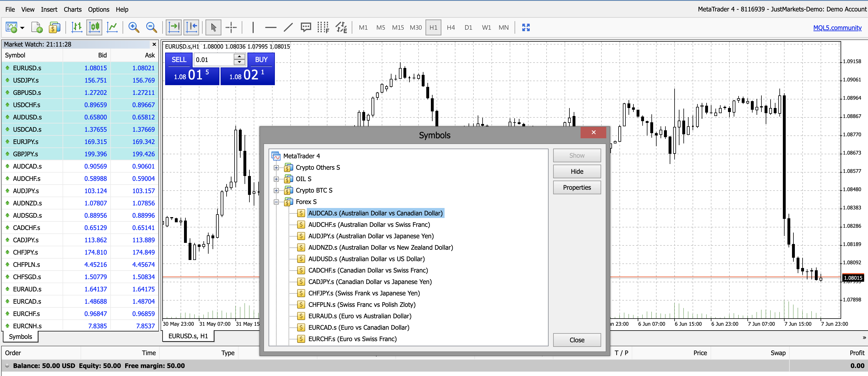Open the Charts menu
The height and width of the screenshot is (376, 868).
coord(73,9)
